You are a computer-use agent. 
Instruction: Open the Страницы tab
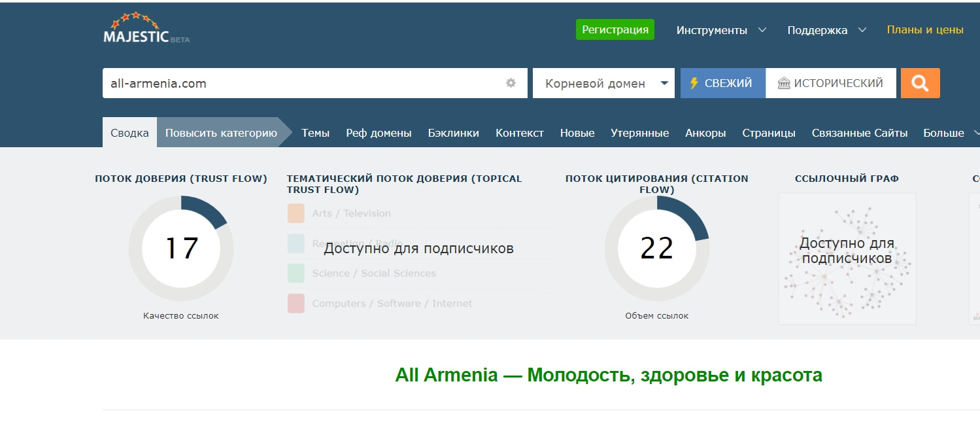(769, 133)
